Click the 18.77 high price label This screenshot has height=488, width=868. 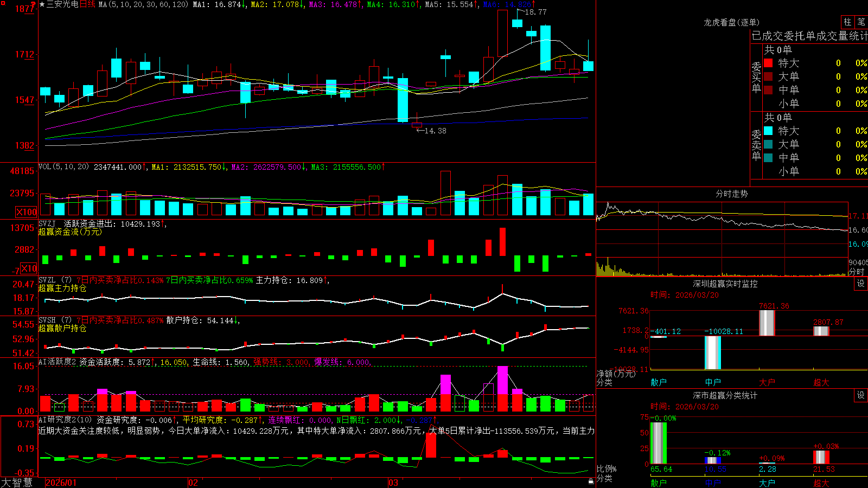[x=536, y=12]
